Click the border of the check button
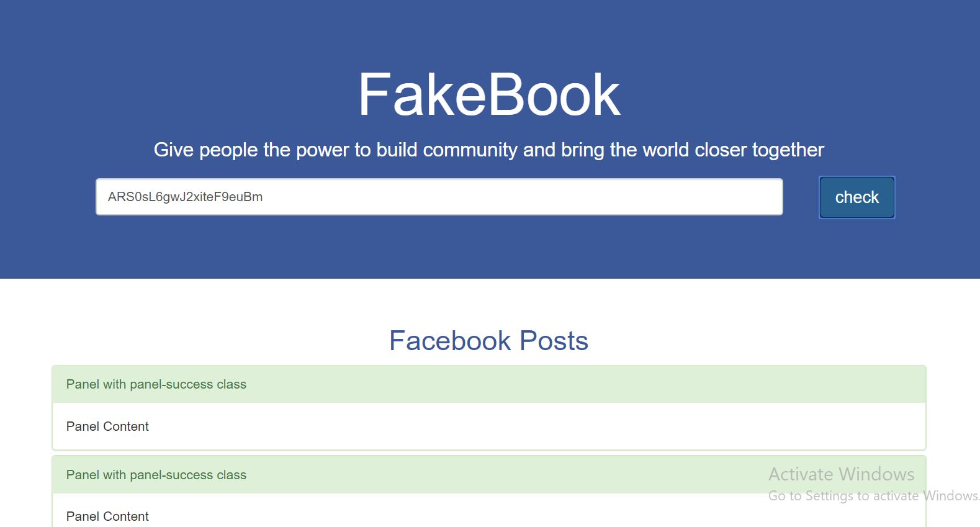Screen dimensions: 980x527 [x=856, y=180]
